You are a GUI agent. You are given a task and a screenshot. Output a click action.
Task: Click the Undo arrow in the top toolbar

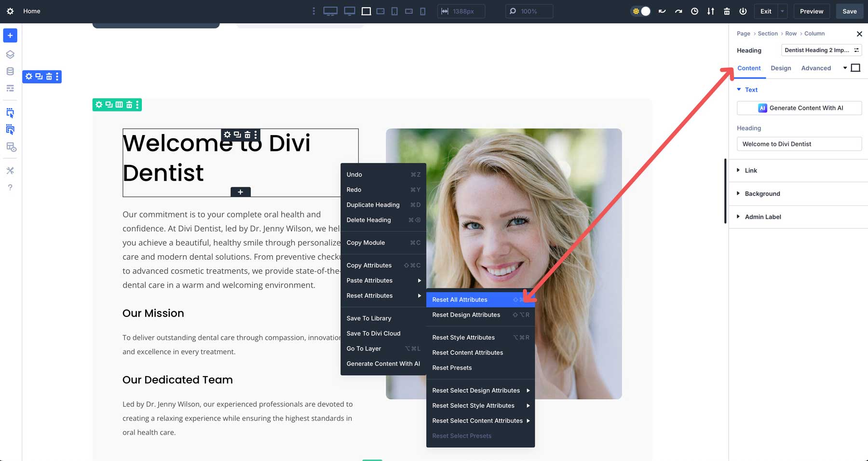[662, 11]
